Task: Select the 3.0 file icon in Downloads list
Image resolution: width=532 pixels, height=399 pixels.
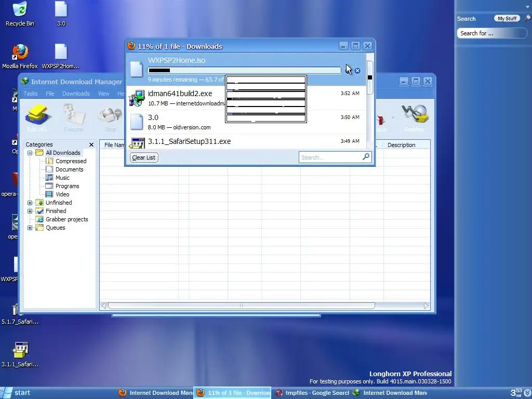Action: [137, 122]
